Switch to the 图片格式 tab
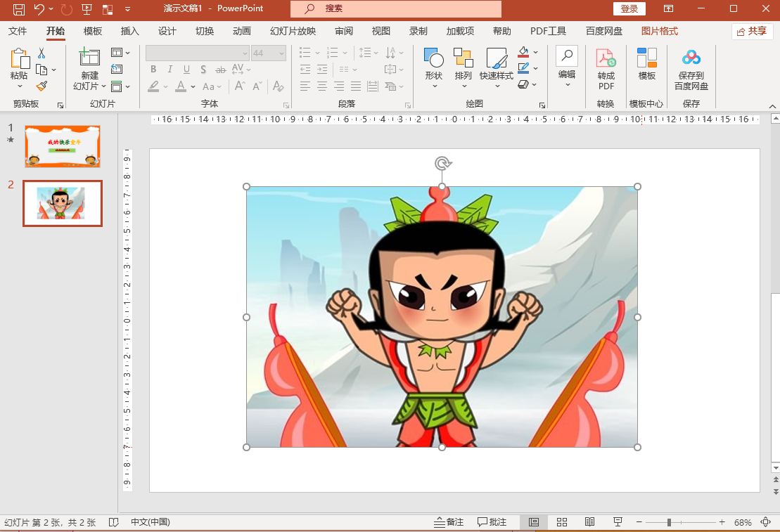 click(x=659, y=31)
